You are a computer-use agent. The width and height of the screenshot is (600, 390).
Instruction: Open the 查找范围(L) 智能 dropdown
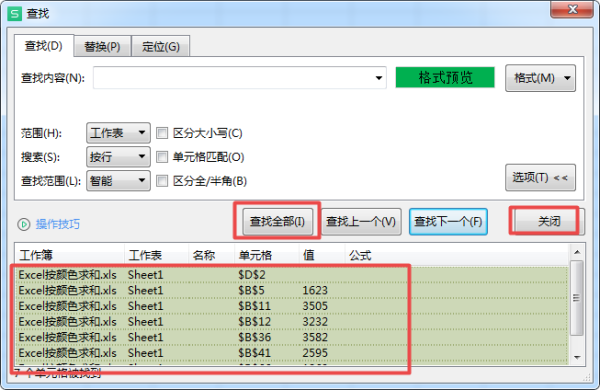[118, 181]
